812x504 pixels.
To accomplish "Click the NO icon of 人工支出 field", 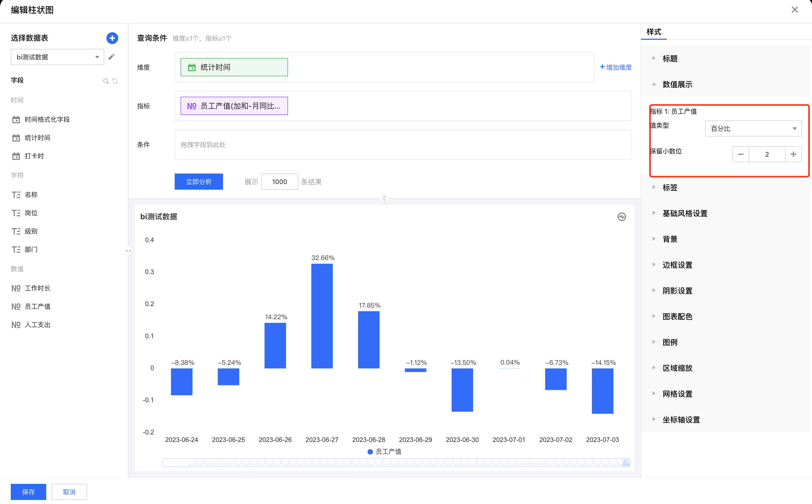I will (16, 325).
